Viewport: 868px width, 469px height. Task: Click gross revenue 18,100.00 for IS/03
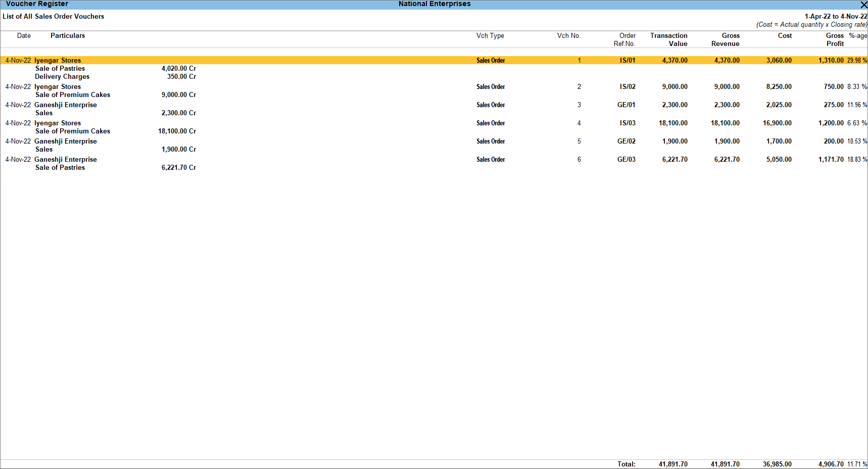725,123
